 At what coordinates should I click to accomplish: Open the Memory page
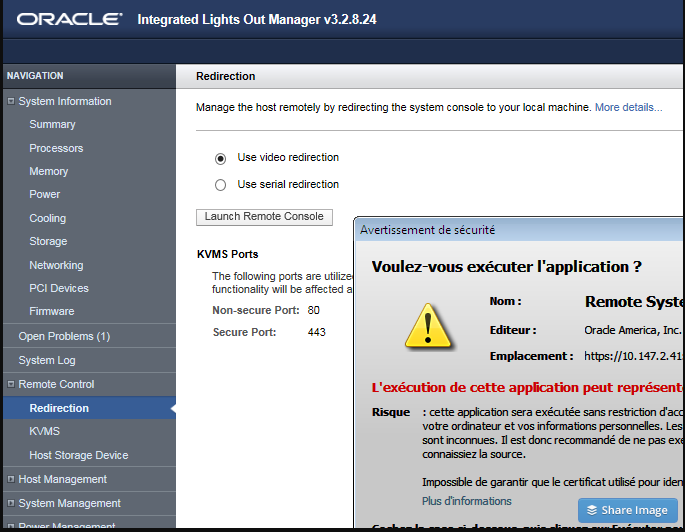pos(48,171)
